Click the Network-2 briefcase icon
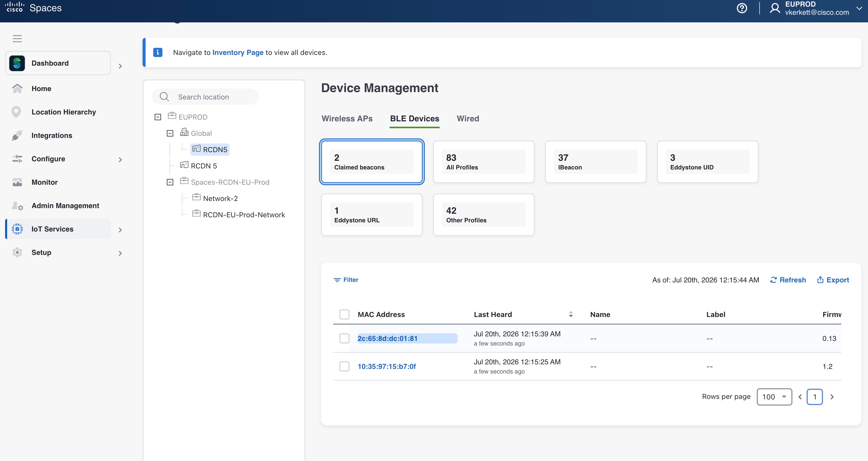Viewport: 868px width, 461px height. (x=196, y=197)
